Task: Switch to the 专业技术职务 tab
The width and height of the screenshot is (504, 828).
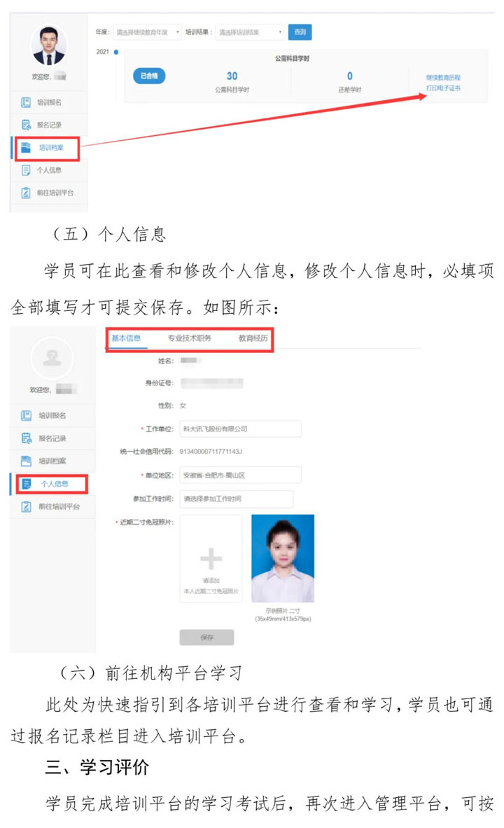Action: click(189, 338)
